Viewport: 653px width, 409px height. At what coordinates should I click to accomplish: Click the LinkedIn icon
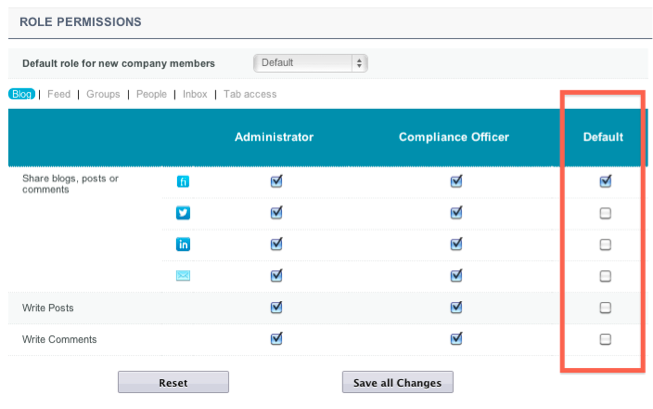click(183, 244)
